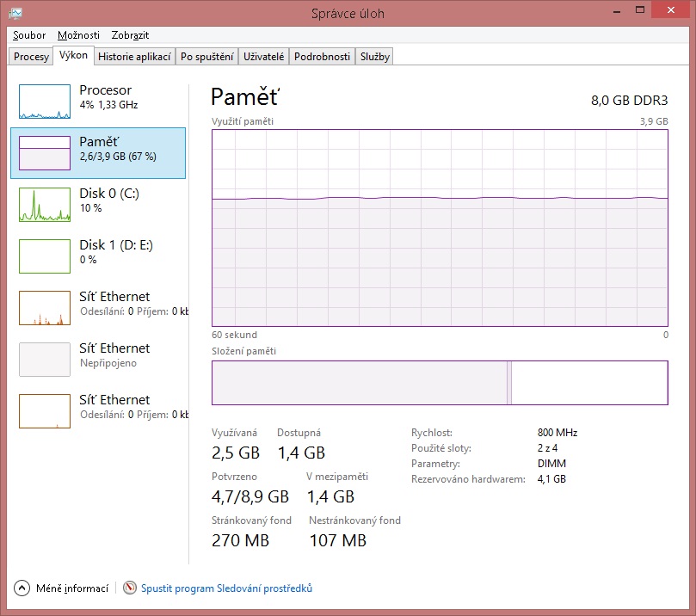Screen dimensions: 696x616
Task: Click the resource monitor icon
Action: (130, 588)
